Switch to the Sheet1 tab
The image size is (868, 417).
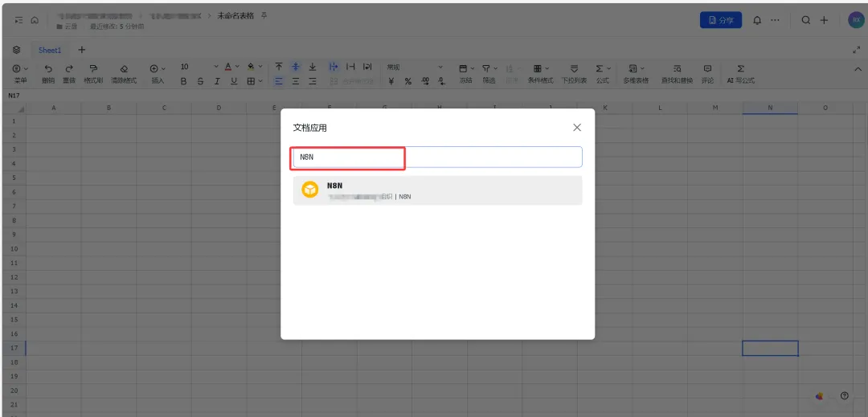point(50,51)
